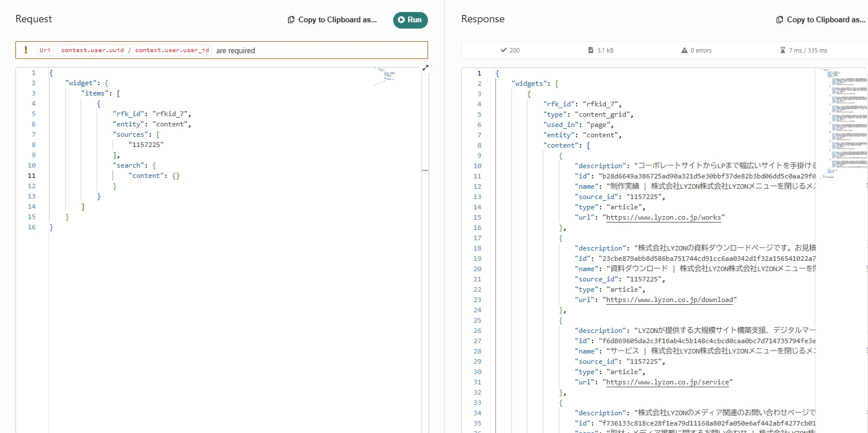The image size is (868, 433).
Task: Click the description starting with LYZONが提供する
Action: pos(726,331)
